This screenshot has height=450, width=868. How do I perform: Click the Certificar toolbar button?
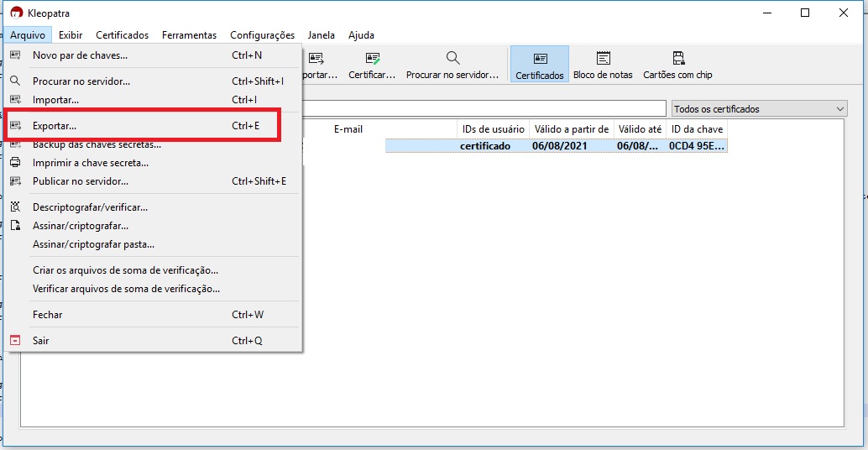point(372,64)
